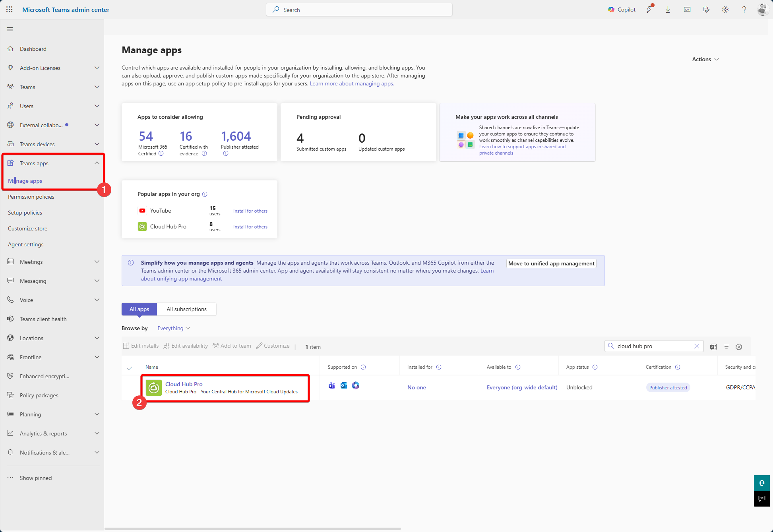Click the YouTube icon in popular apps
Viewport: 773px width, 532px height.
(142, 211)
